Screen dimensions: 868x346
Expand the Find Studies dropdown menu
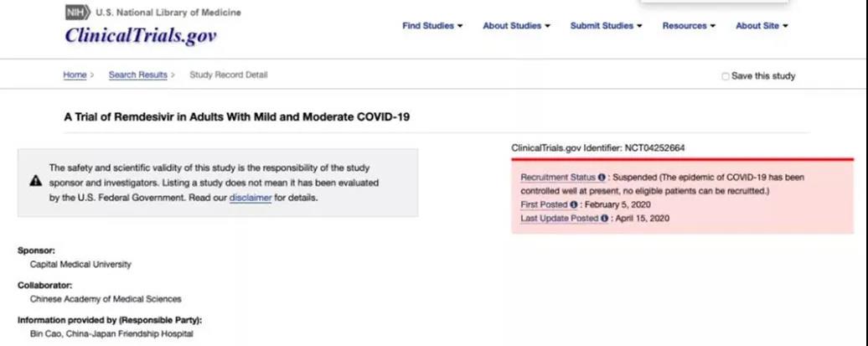tap(432, 25)
